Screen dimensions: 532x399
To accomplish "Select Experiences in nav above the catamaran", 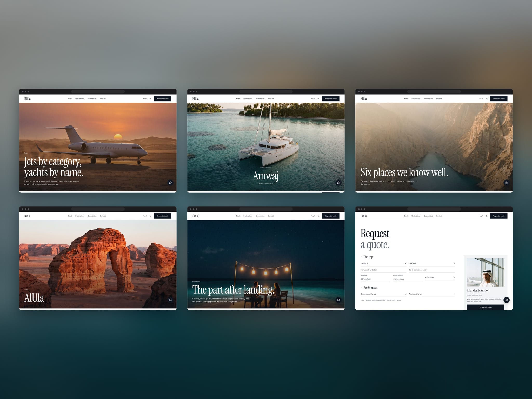I will pos(260,99).
